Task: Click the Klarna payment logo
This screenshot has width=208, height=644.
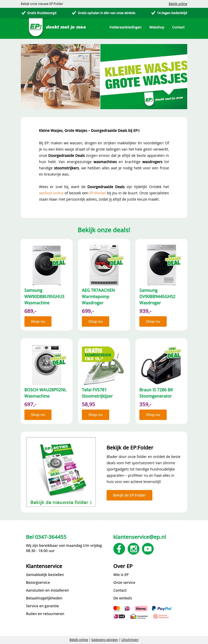Action: click(141, 609)
